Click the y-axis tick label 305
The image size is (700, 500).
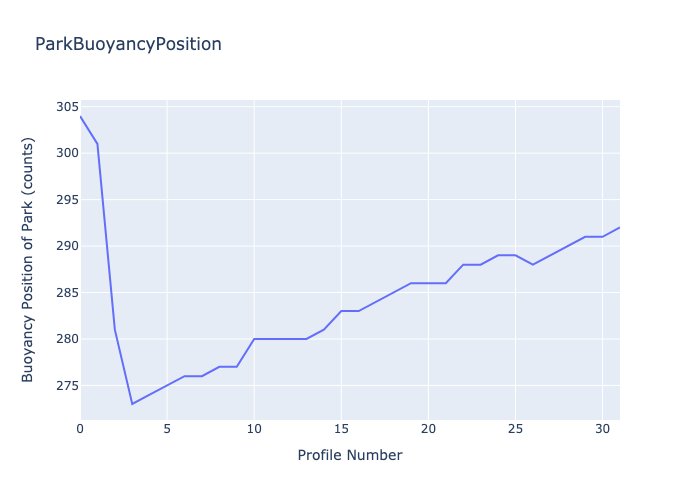point(66,107)
